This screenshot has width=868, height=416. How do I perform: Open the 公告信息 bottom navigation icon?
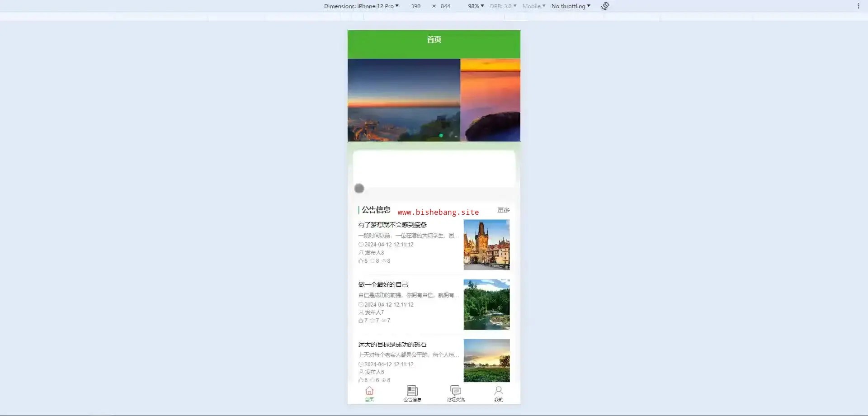point(412,391)
